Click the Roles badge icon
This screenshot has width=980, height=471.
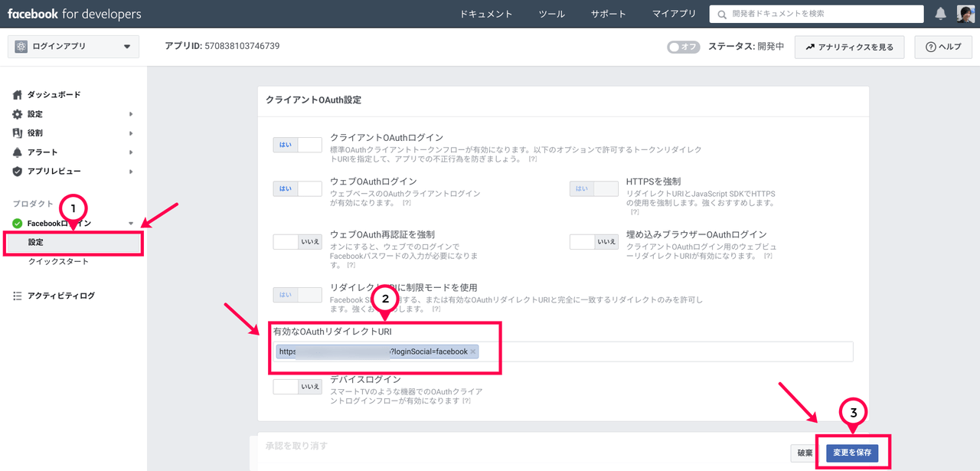(x=18, y=133)
